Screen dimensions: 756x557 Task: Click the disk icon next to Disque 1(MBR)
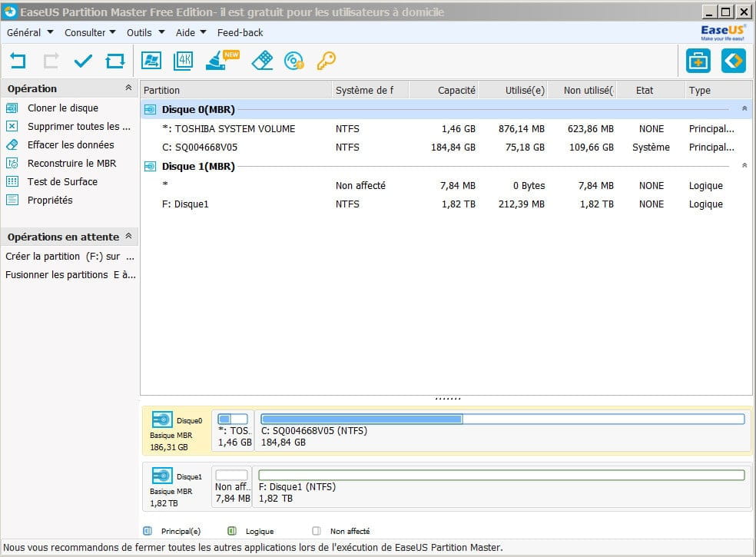tap(150, 167)
